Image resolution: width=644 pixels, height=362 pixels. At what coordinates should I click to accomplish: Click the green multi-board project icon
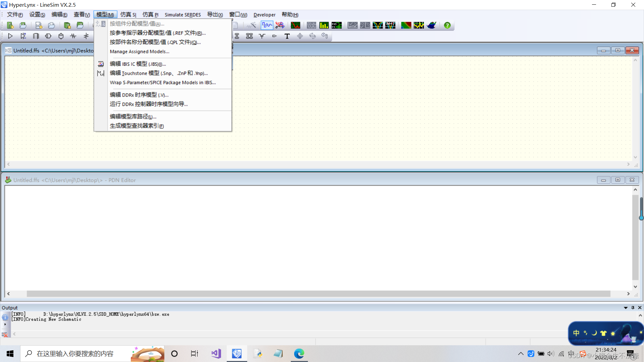click(x=67, y=25)
